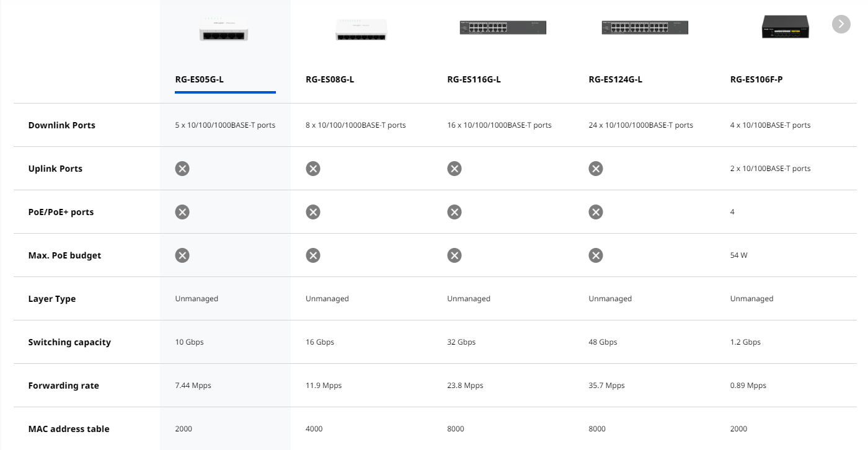The height and width of the screenshot is (450, 868).
Task: Click the RG-ES106F-P product image
Action: (x=786, y=27)
